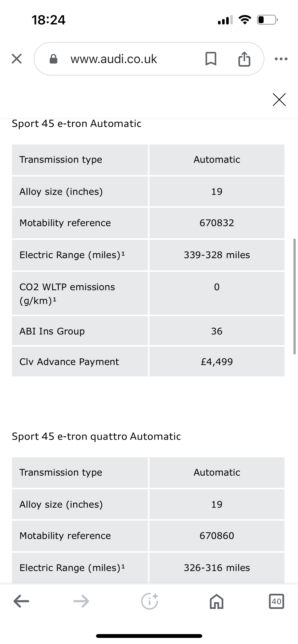Close the specification overlay panel

tap(279, 99)
